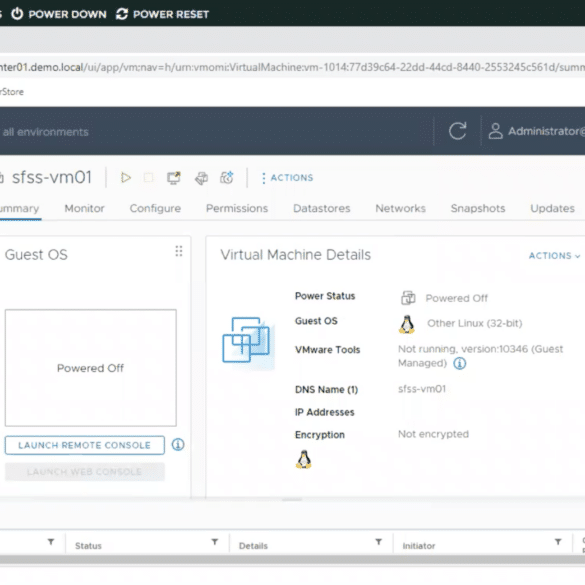
Task: Sort tasks by Status column header
Action: click(x=88, y=546)
